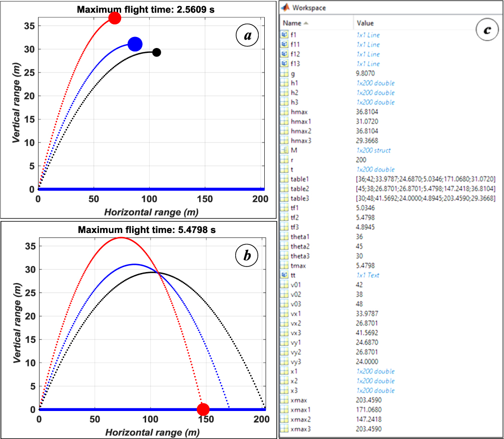Click the struct icon for variable M

pos(284,150)
